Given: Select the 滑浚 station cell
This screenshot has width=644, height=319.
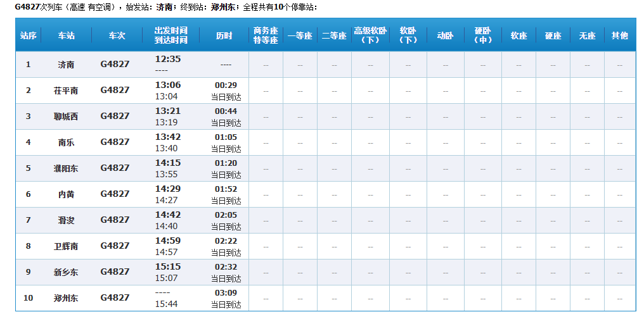Looking at the screenshot, I should (66, 220).
